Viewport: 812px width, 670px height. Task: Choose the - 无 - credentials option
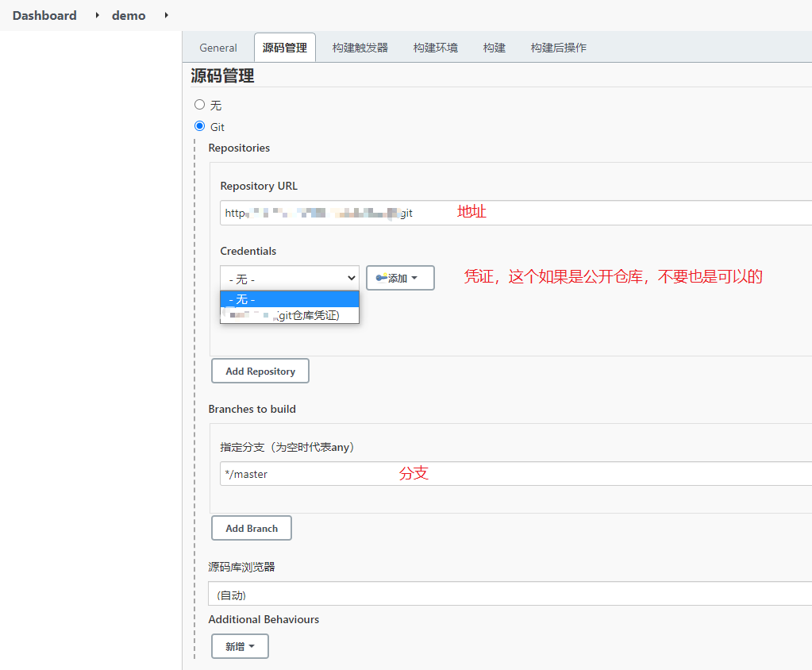pyautogui.click(x=289, y=299)
